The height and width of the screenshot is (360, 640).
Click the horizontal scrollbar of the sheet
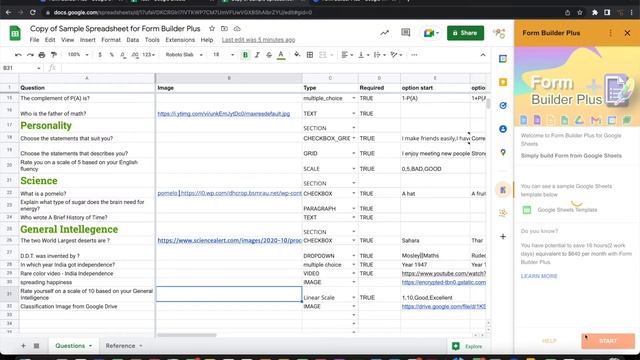pyautogui.click(x=186, y=335)
